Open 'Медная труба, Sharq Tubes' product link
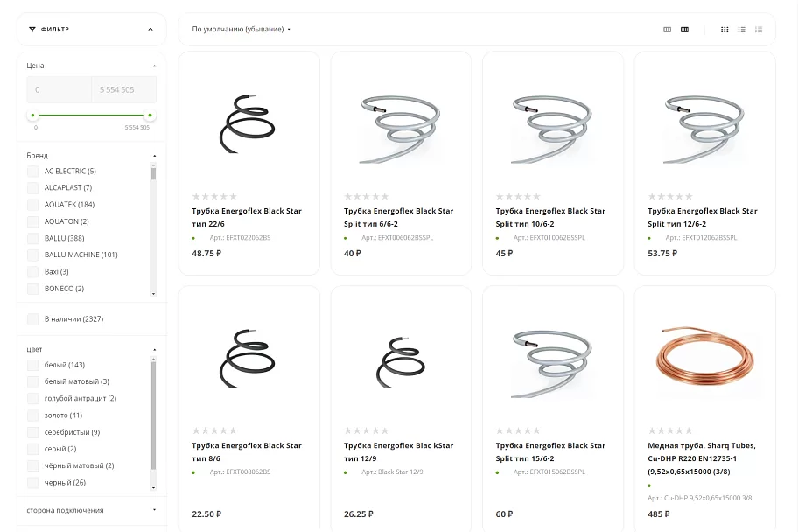798x532 pixels. coord(702,458)
